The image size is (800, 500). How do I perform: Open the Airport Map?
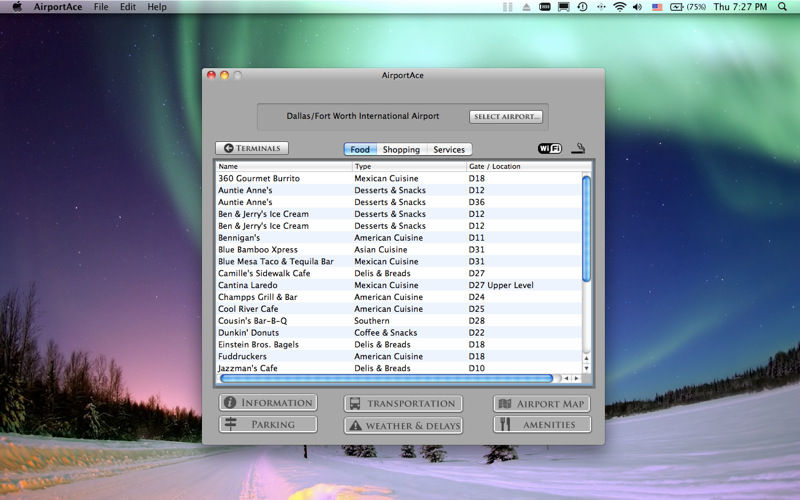coord(542,404)
